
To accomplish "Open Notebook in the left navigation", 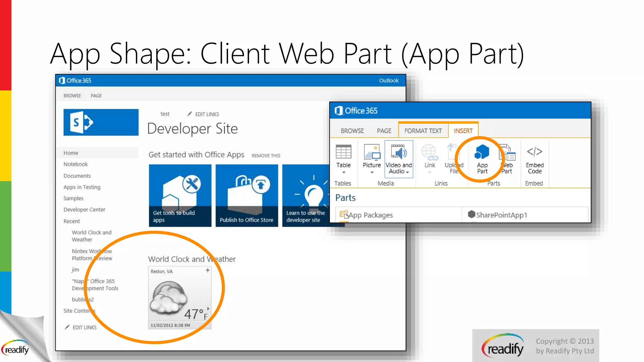I will pos(75,164).
